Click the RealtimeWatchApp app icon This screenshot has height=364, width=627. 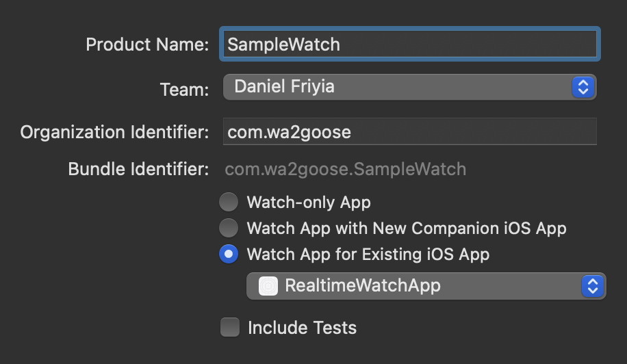(268, 286)
